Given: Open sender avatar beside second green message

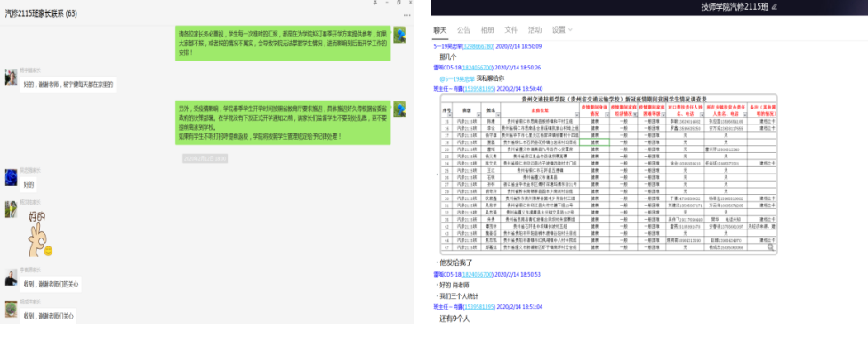Looking at the screenshot, I should click(x=399, y=109).
